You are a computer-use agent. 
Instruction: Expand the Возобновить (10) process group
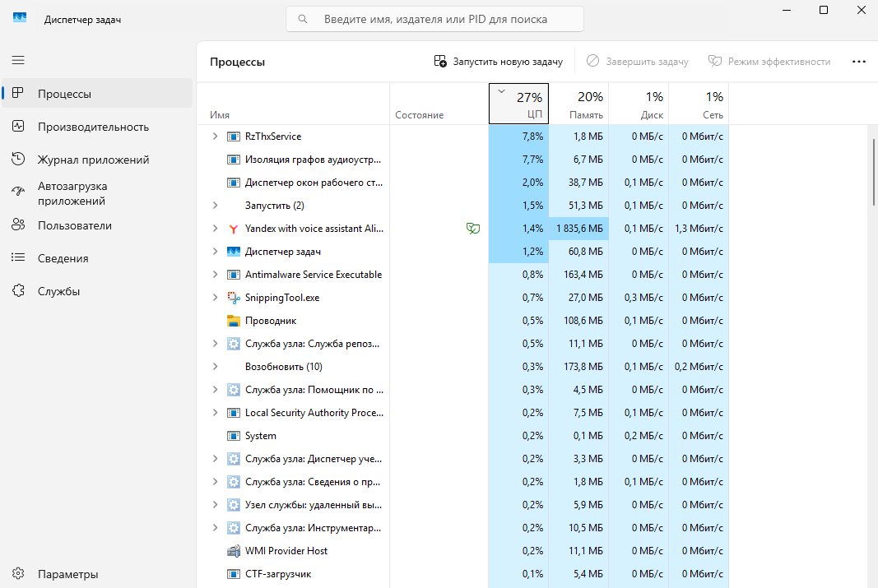tap(215, 367)
